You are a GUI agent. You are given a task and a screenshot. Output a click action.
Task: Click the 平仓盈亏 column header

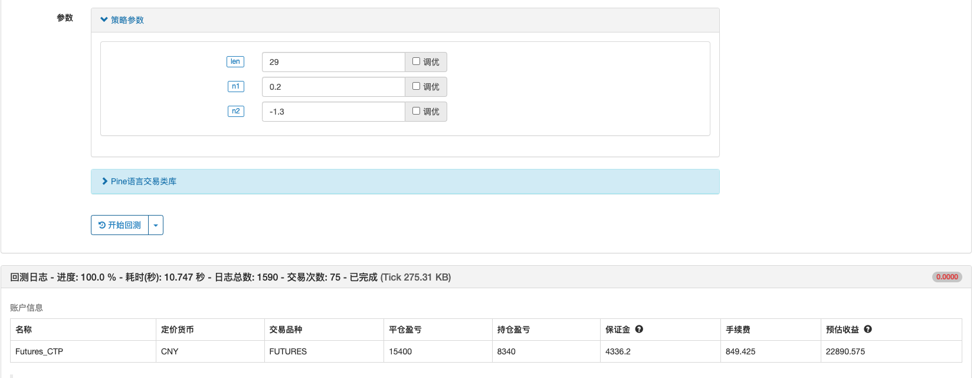(405, 330)
